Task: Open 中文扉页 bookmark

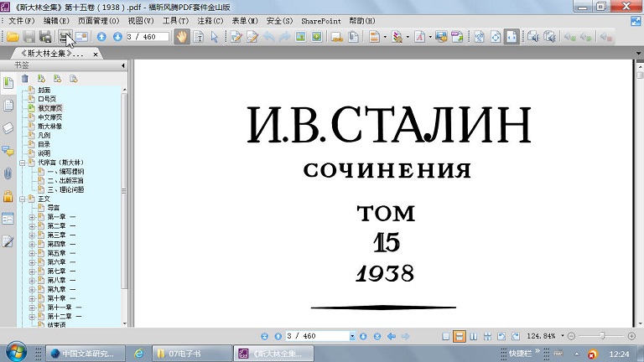Action: (x=49, y=116)
